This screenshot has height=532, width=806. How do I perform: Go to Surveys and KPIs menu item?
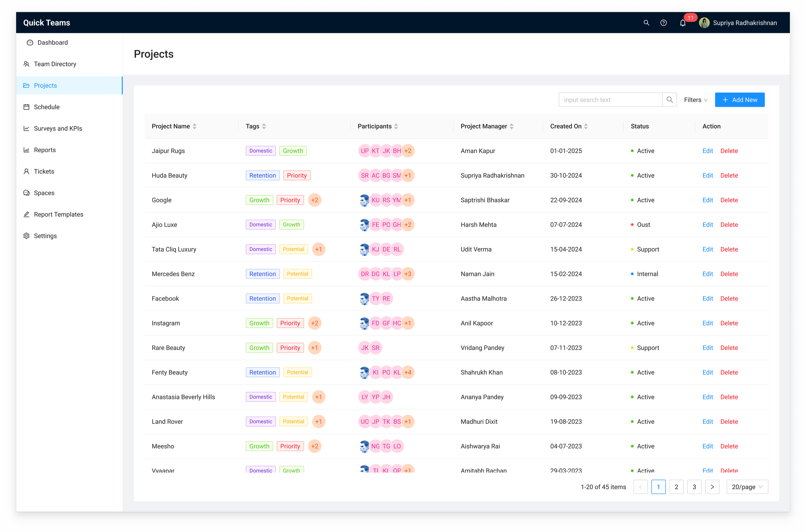pos(58,129)
